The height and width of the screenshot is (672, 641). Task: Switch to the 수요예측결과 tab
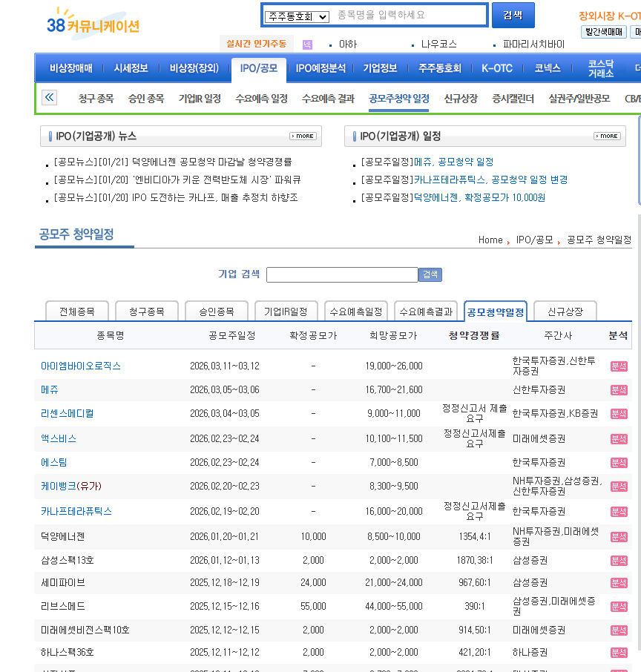pos(426,312)
